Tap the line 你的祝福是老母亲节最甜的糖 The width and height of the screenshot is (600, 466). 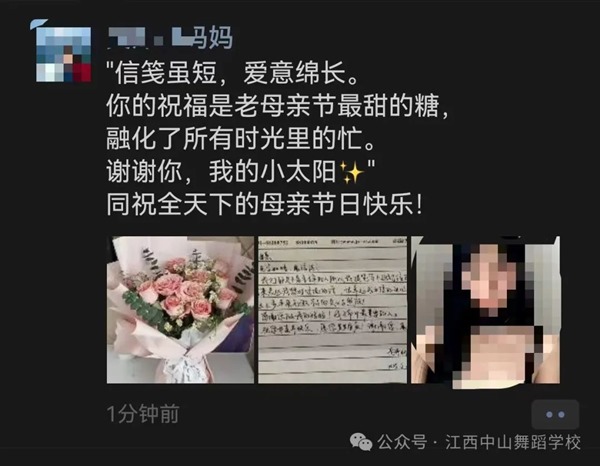(x=277, y=106)
